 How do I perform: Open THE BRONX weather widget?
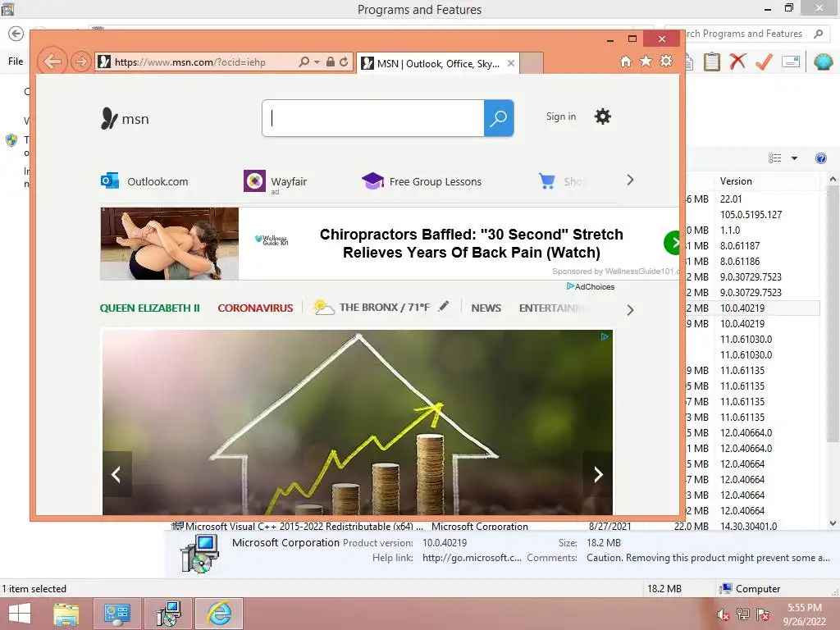click(x=372, y=307)
